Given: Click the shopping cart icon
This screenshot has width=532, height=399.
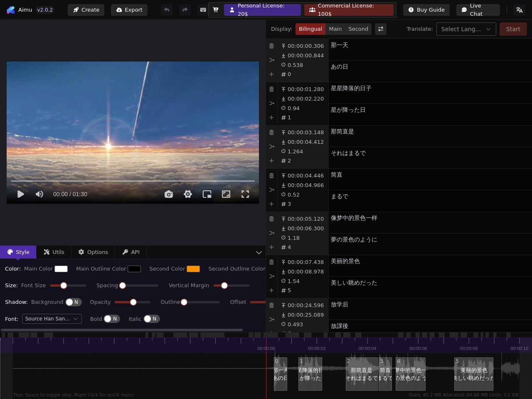Looking at the screenshot, I should (216, 10).
